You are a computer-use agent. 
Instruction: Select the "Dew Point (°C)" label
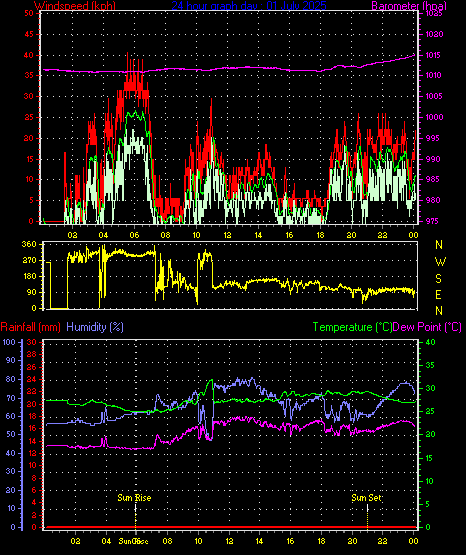(427, 327)
